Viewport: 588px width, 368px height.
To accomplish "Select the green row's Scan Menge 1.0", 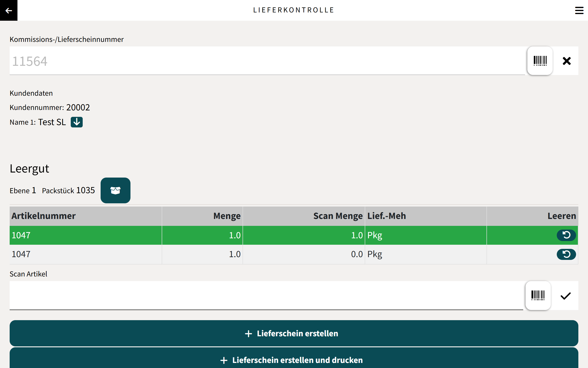I will (x=304, y=235).
